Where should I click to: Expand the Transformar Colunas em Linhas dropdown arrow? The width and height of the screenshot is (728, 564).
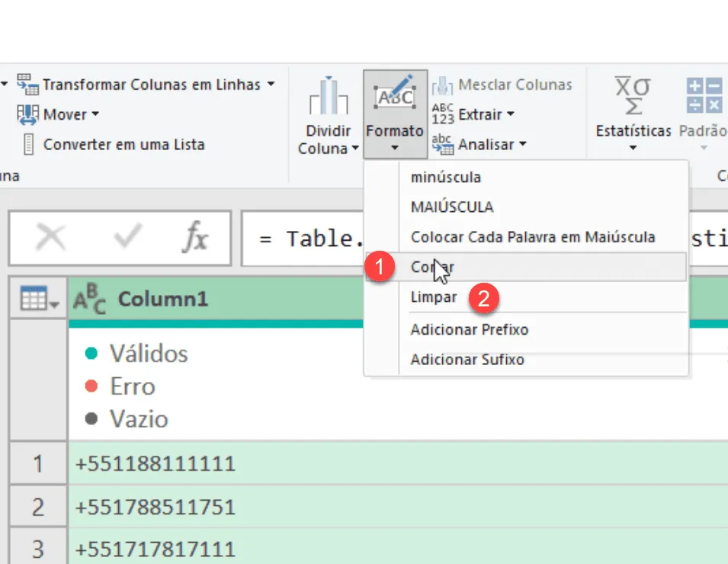(x=271, y=84)
